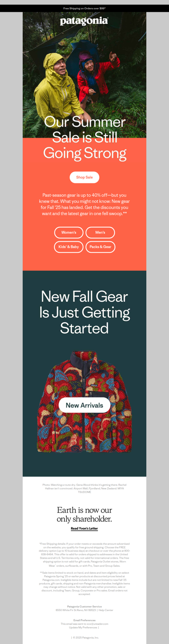
Task: Click the red patterned fleece jacket image
Action: click(x=84, y=402)
